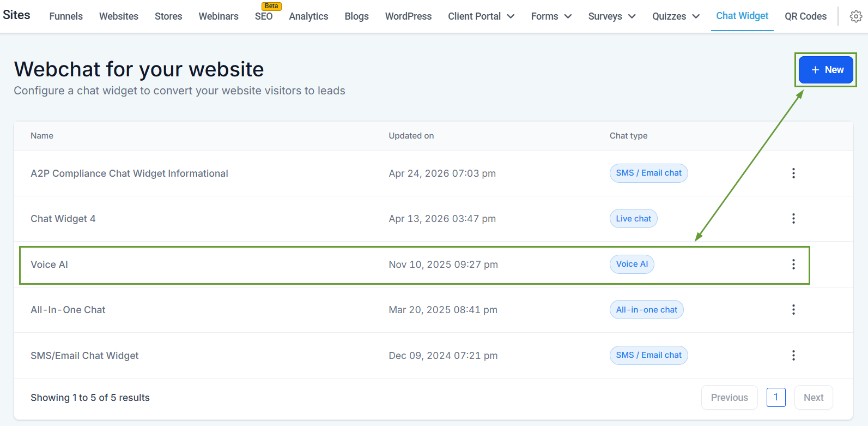Open the SMS/Email Chat Widget entry
868x426 pixels.
[x=84, y=356]
